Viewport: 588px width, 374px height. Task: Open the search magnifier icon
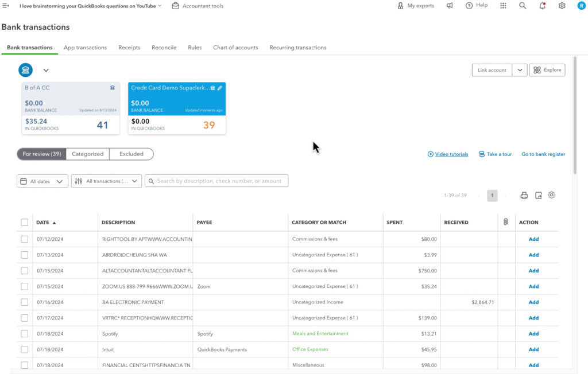523,6
